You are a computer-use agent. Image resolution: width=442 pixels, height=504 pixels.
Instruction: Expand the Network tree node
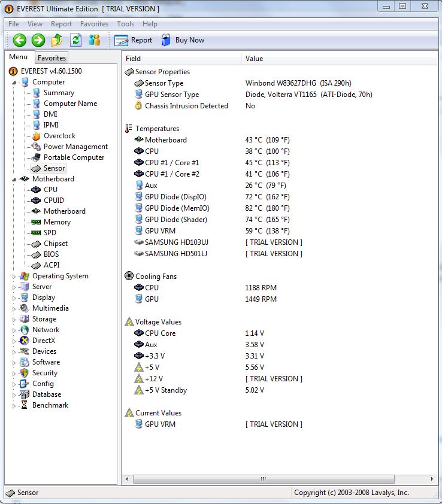14,330
